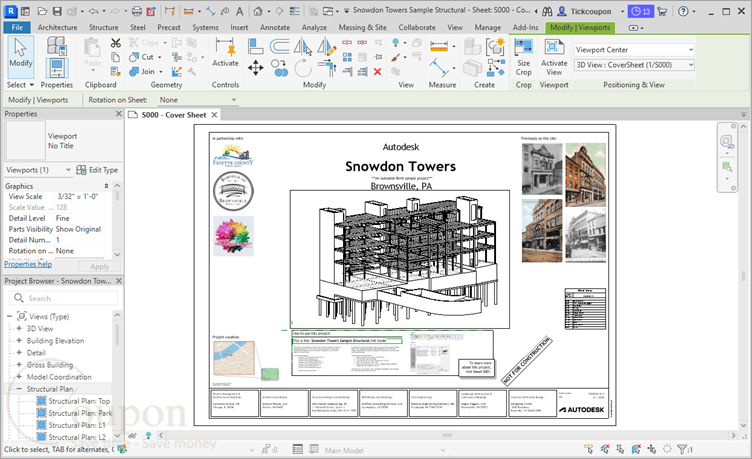The image size is (752, 459).
Task: Click the Join geometry button
Action: point(142,71)
